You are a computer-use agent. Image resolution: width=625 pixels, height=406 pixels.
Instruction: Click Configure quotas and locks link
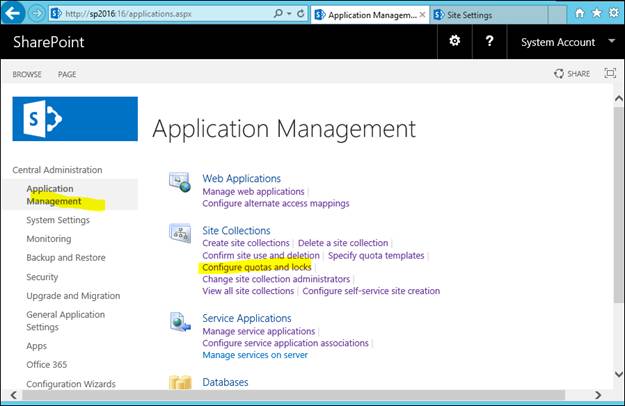point(257,267)
